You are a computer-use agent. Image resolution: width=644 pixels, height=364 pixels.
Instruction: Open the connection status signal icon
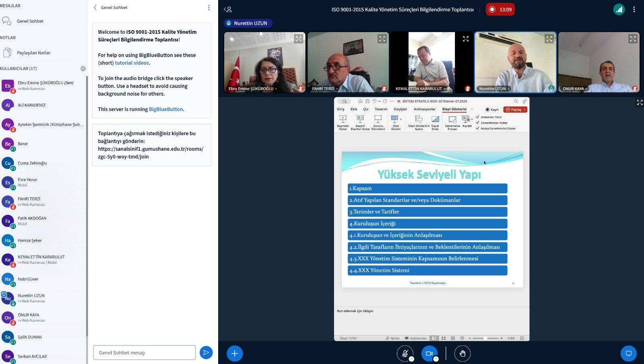619,9
